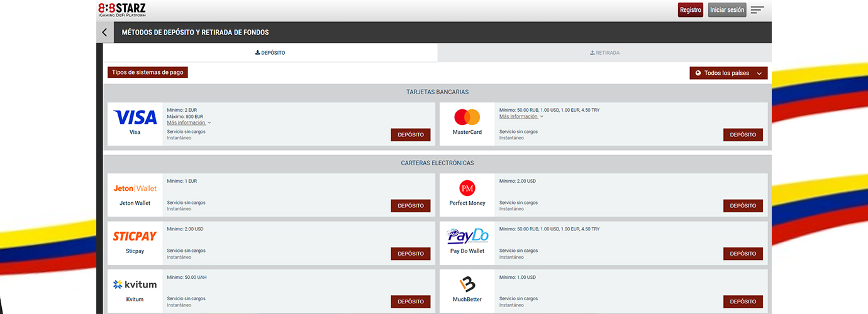
Task: Open the Todos los países dropdown
Action: 728,73
